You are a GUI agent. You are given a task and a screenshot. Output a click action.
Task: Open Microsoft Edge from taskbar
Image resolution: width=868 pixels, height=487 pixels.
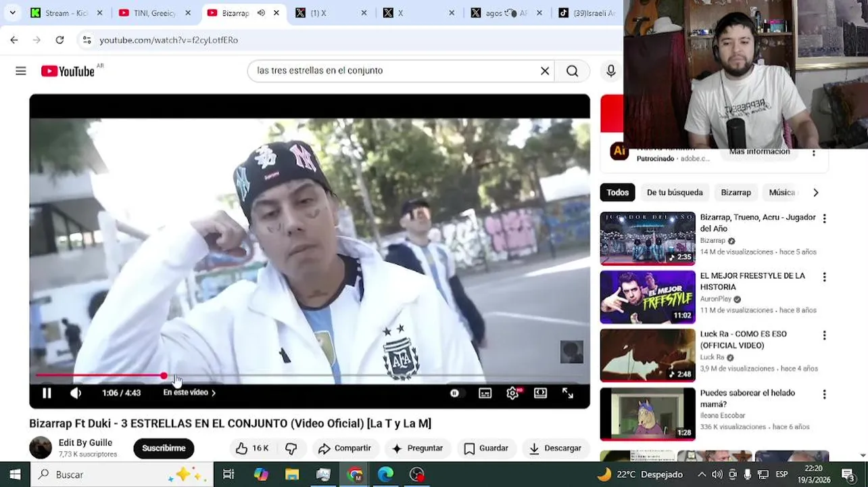coord(385,474)
